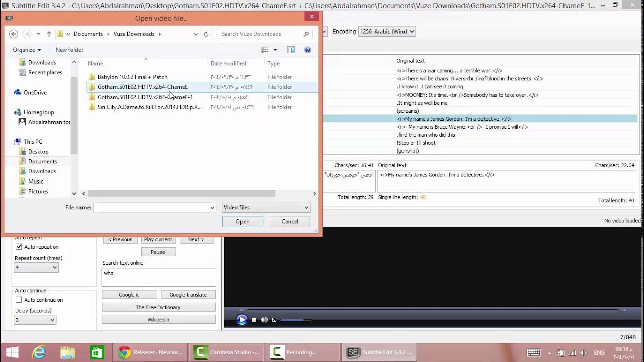Open recent locations dropdown arrow
The image size is (644, 362).
tap(38, 34)
